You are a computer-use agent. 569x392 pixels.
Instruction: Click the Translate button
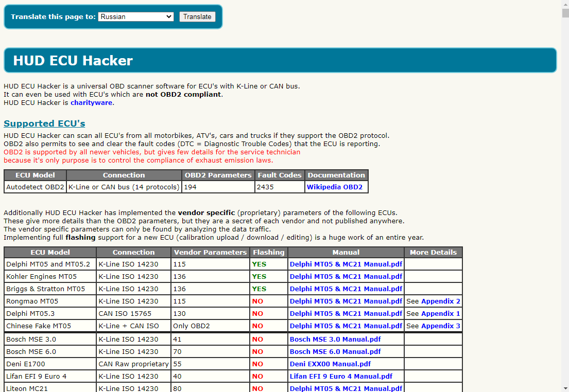[x=197, y=16]
